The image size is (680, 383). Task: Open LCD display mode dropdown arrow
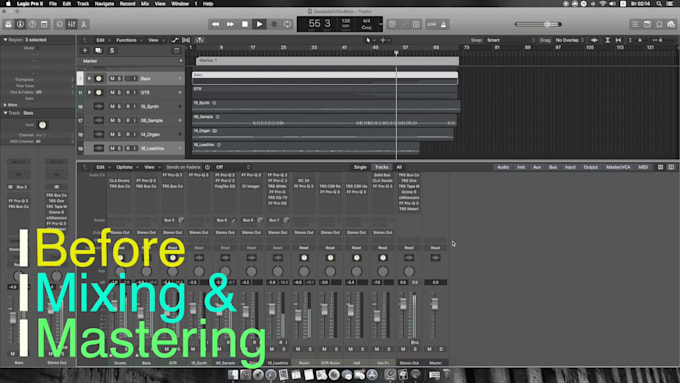[380, 24]
